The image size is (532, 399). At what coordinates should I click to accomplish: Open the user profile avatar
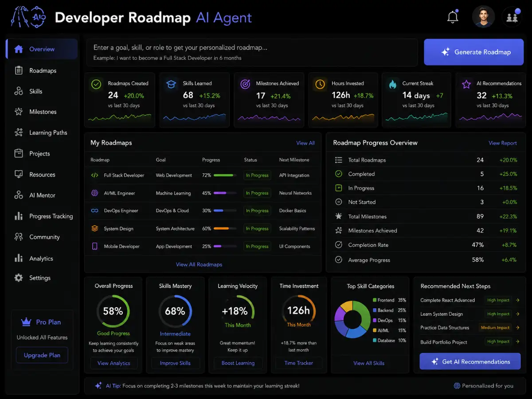pyautogui.click(x=483, y=17)
